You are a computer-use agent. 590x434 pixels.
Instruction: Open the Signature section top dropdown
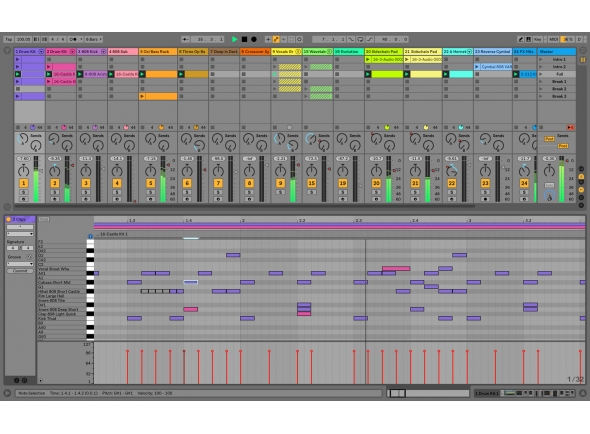click(x=20, y=234)
